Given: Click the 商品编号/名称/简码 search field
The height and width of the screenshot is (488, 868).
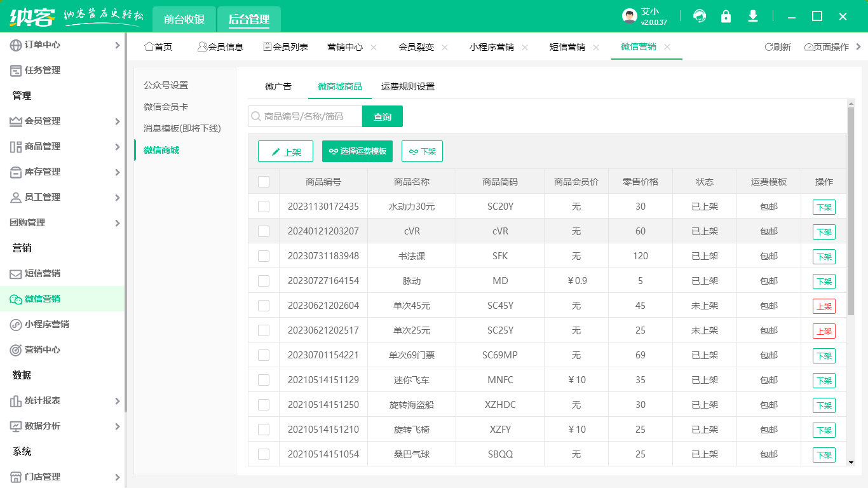Looking at the screenshot, I should (x=305, y=116).
